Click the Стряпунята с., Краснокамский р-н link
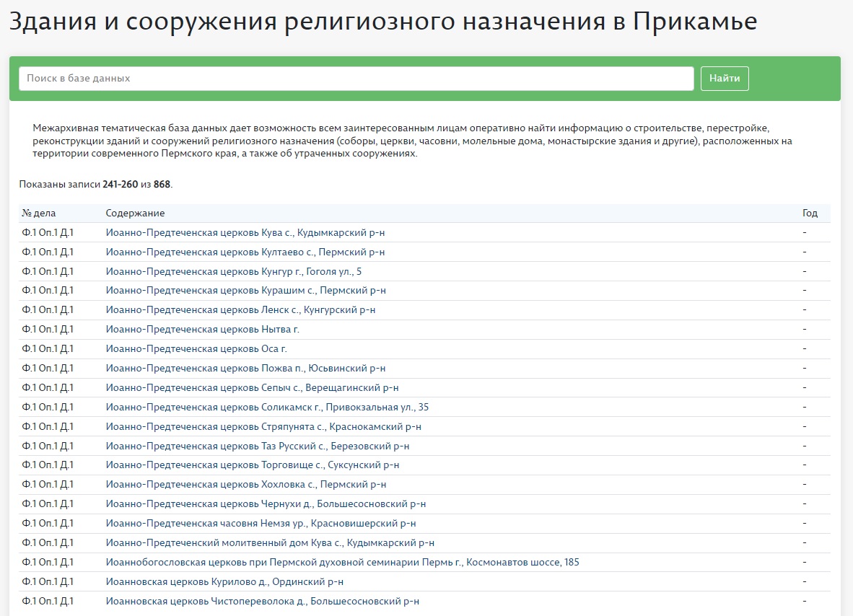This screenshot has height=616, width=853. 263,427
